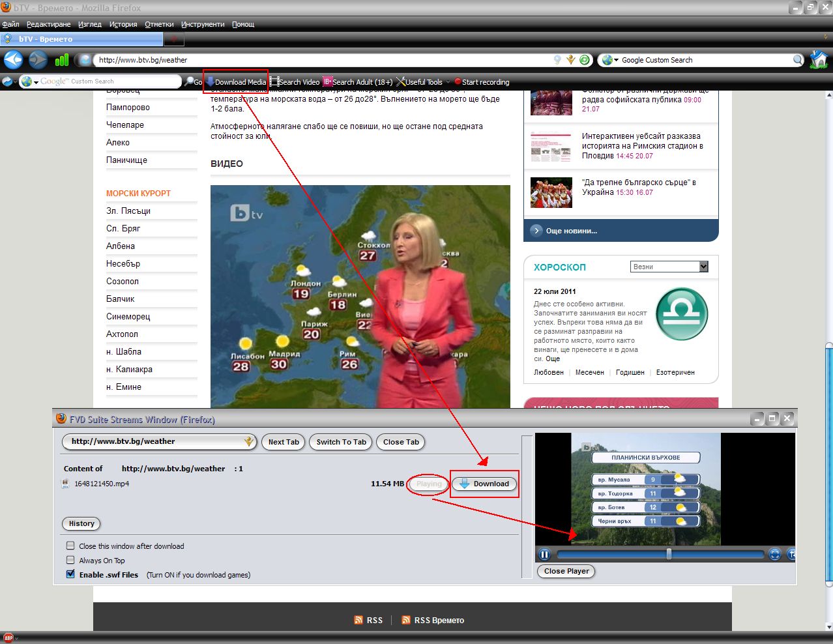The width and height of the screenshot is (833, 644).
Task: Click the ABP Adblock icon in status bar
Action: (8, 638)
